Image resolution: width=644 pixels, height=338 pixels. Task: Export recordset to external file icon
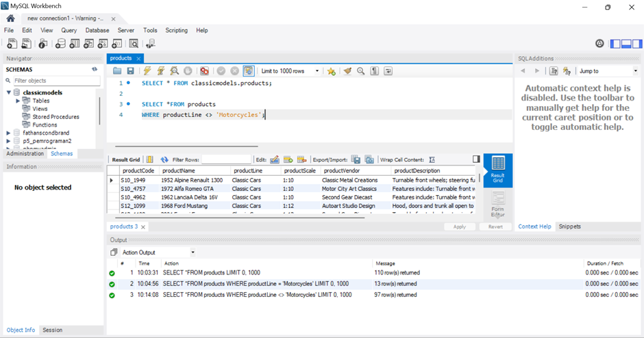(356, 159)
